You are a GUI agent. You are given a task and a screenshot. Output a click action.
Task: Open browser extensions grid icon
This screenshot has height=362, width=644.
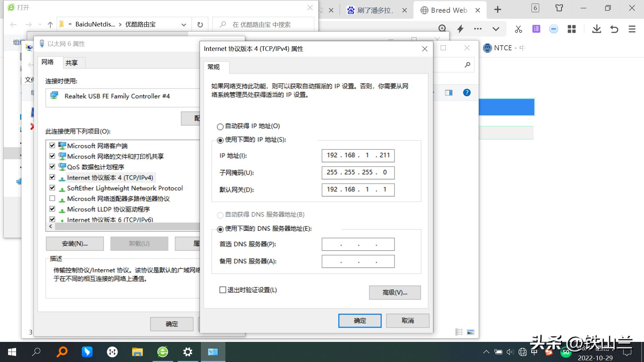pos(572,29)
